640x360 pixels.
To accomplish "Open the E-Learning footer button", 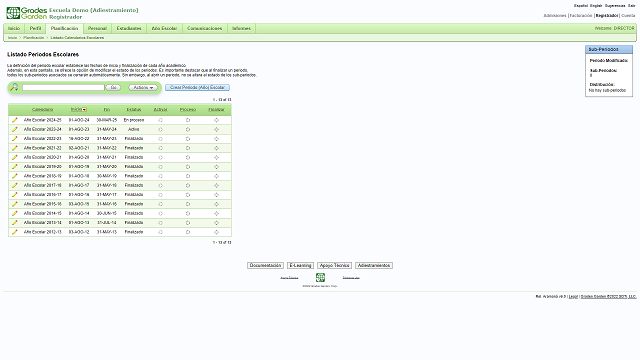I will (x=300, y=265).
